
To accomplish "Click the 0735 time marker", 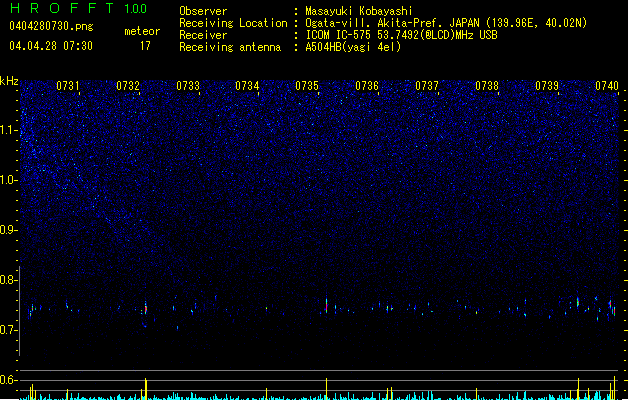I will [307, 86].
